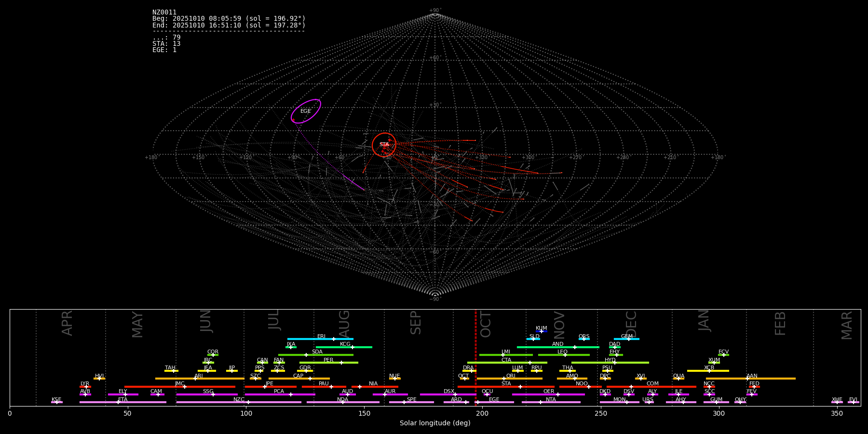Image resolution: width=868 pixels, height=434 pixels.
Task: Click the NOO shower bar
Action: click(581, 387)
